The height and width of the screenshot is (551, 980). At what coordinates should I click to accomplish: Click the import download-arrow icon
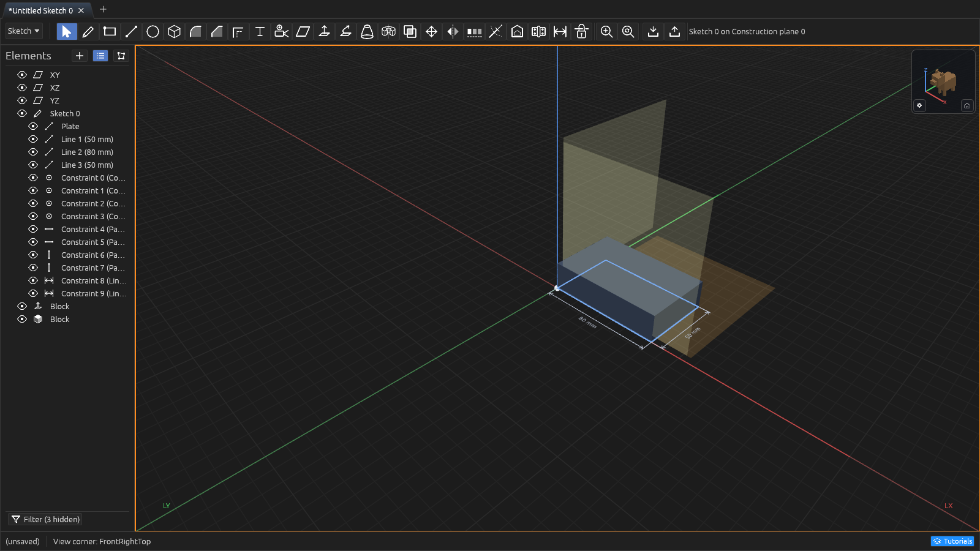[x=653, y=31]
